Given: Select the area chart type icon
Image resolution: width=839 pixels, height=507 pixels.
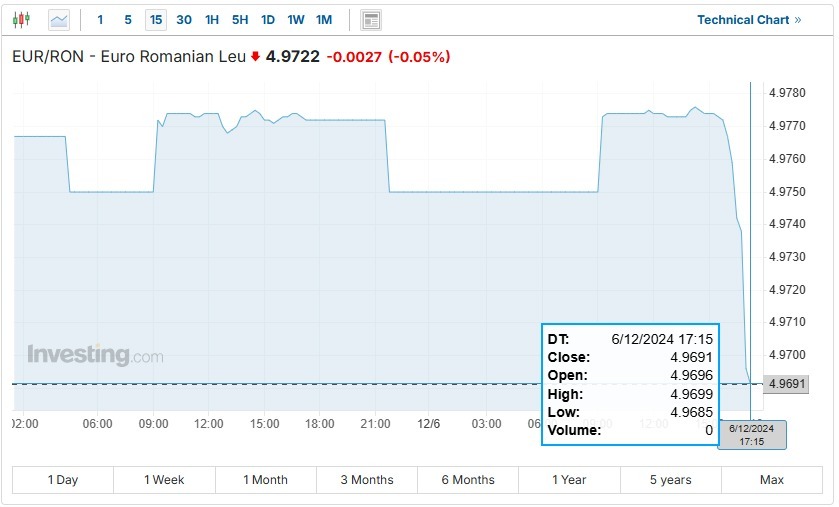Looking at the screenshot, I should (x=59, y=20).
